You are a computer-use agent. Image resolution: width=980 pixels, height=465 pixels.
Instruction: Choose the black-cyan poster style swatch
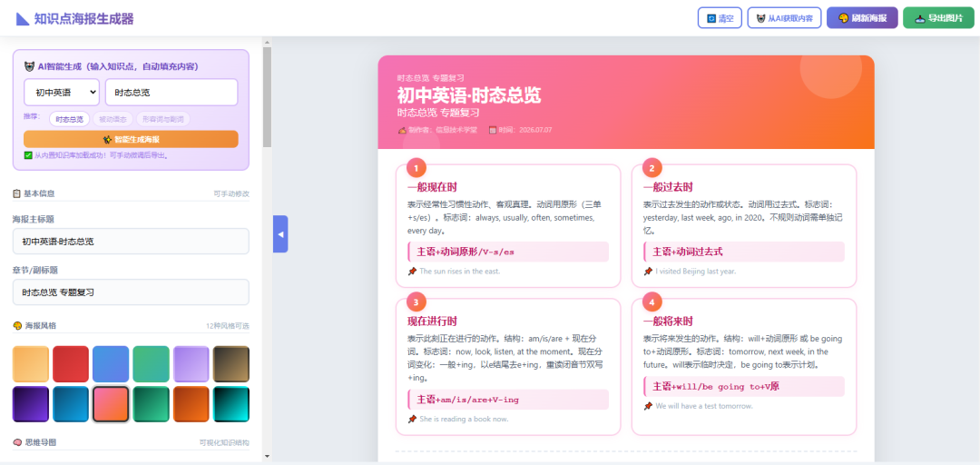point(231,404)
